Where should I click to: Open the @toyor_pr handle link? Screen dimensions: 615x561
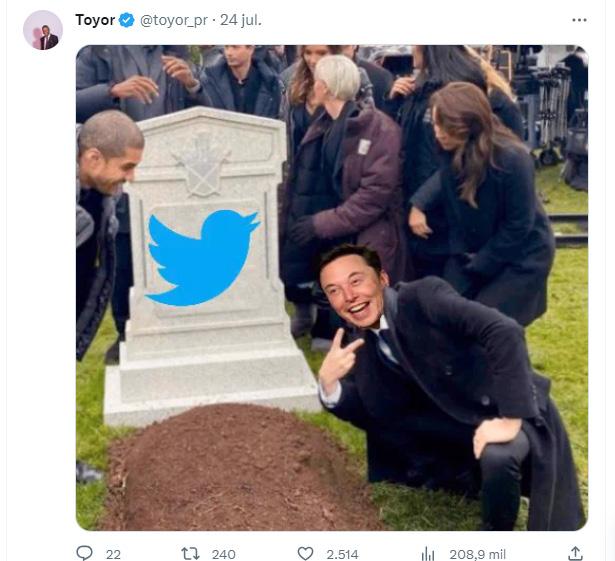click(x=174, y=20)
